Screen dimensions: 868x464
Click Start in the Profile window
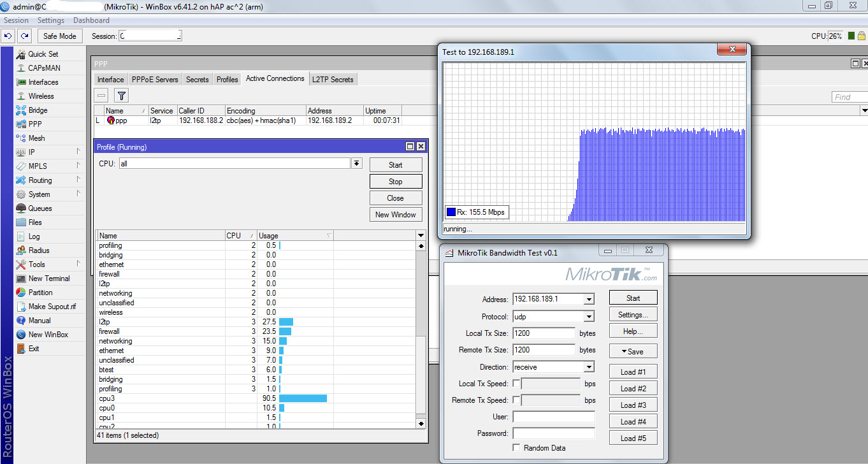[396, 164]
